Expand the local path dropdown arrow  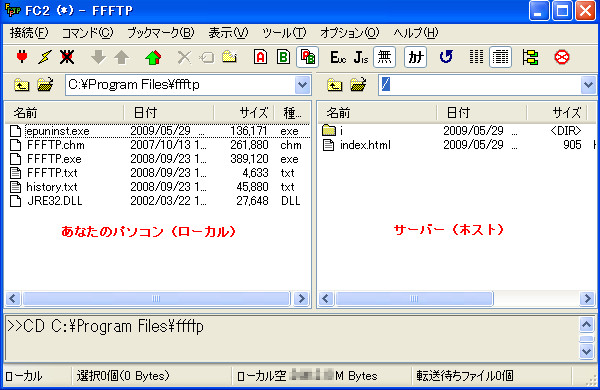coord(302,85)
